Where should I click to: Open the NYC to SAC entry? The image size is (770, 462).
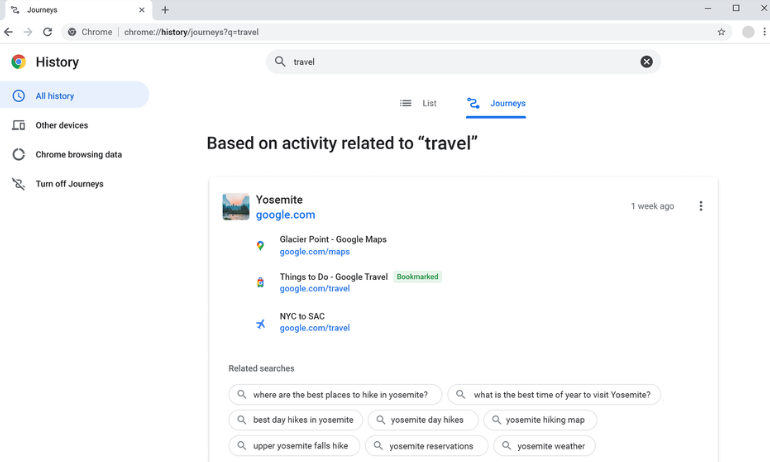(x=302, y=316)
